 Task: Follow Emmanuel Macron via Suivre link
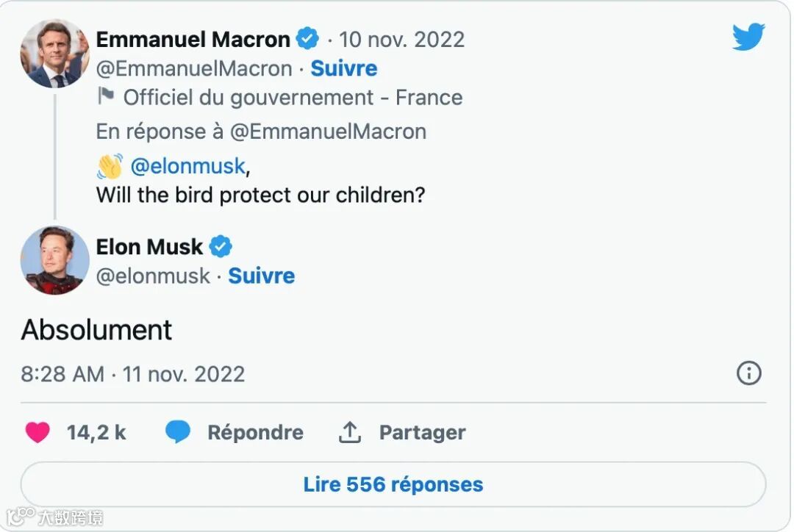344,68
